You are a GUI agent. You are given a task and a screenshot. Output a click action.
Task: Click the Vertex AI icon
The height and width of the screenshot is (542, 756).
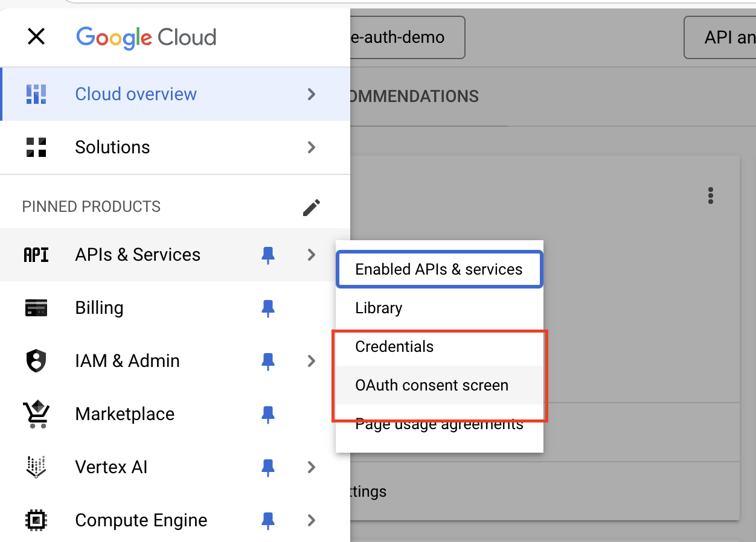36,467
